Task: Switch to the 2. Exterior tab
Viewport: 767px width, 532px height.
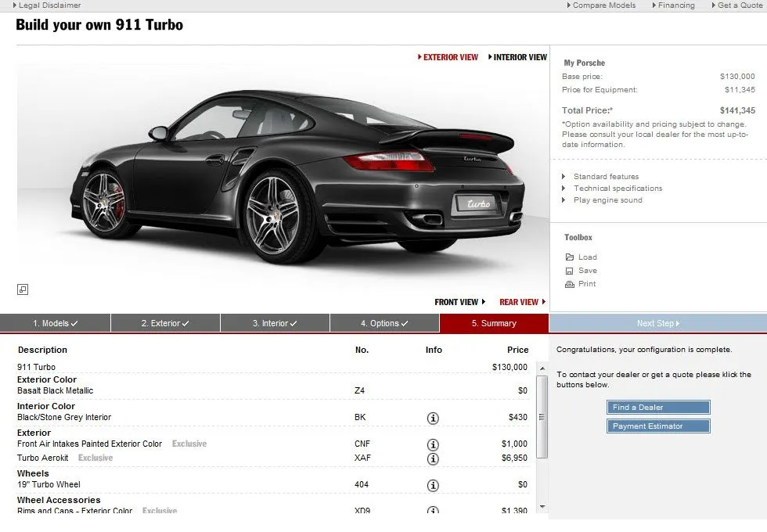Action: 165,323
